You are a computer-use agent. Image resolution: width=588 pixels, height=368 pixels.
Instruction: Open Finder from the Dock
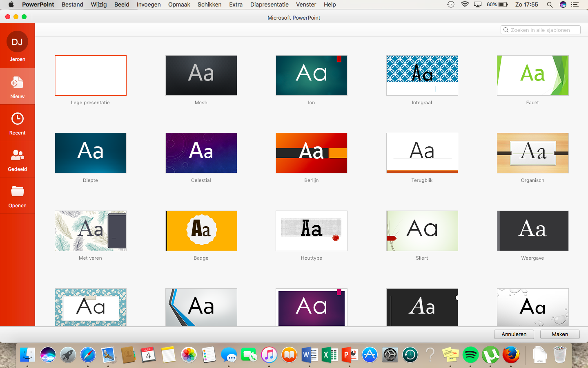(28, 355)
